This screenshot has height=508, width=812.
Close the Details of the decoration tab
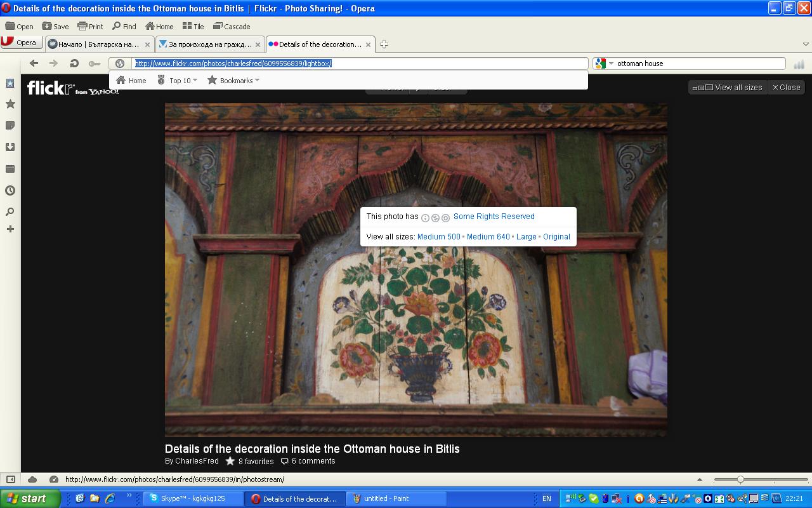click(x=369, y=44)
